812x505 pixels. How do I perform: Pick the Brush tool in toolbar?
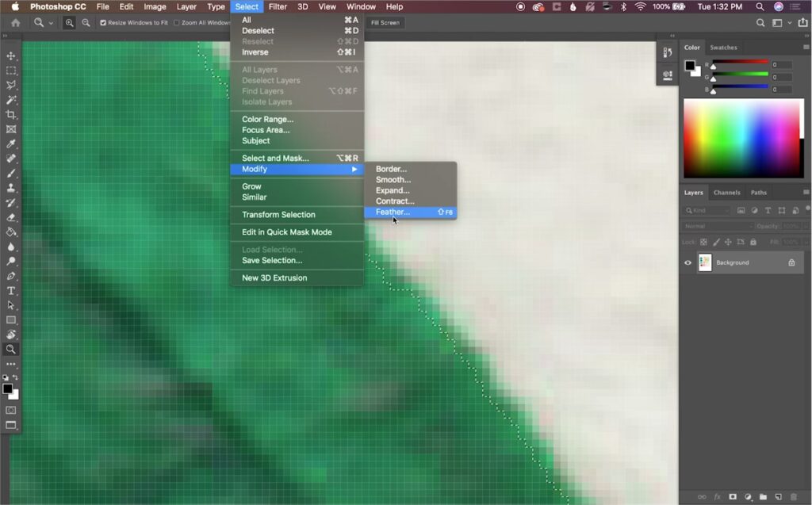coord(11,173)
